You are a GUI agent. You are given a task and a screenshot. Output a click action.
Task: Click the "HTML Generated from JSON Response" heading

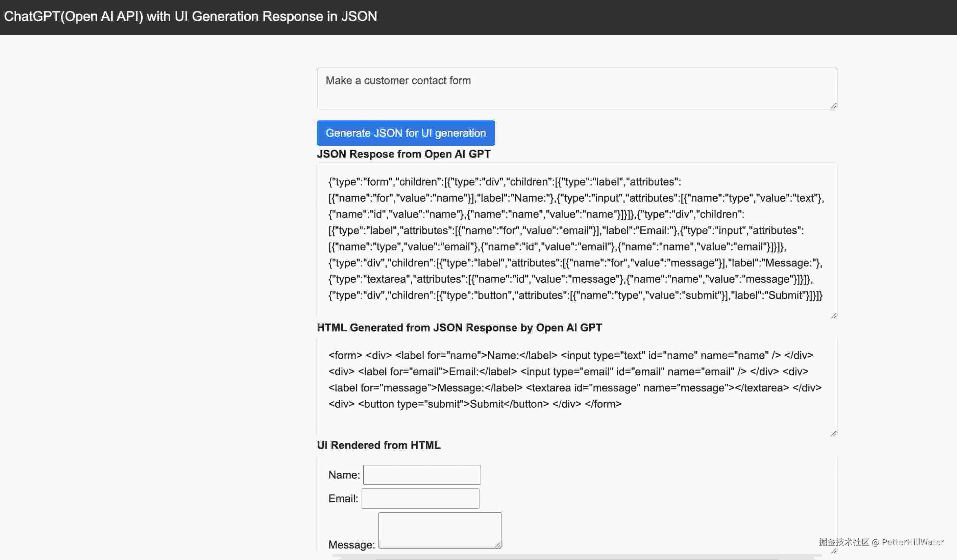(x=459, y=327)
